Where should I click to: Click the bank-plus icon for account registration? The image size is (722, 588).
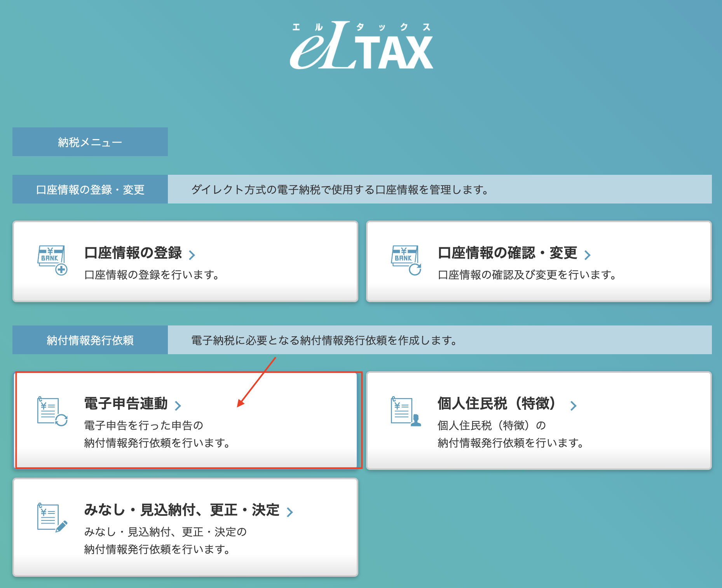[x=52, y=260]
